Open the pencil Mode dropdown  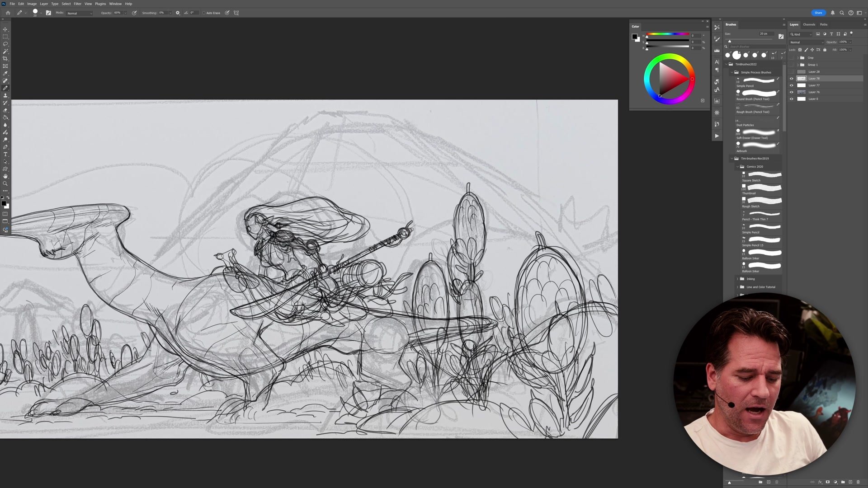[80, 13]
